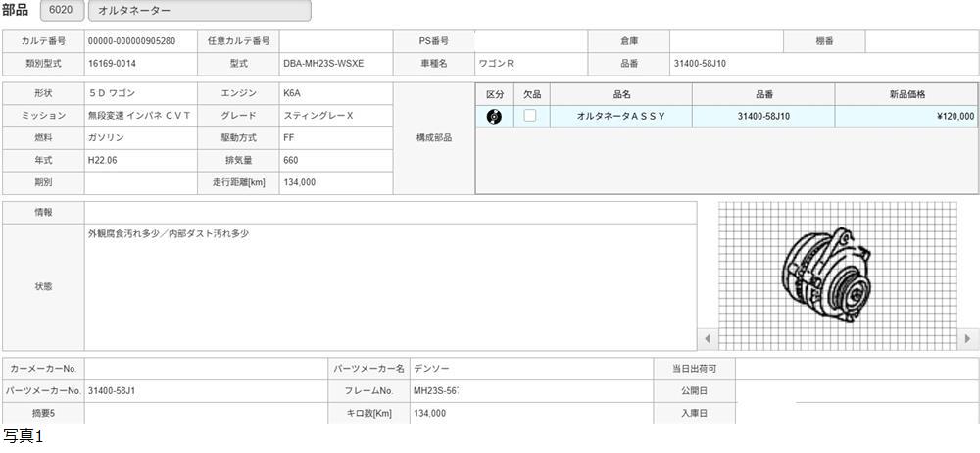Click the カルテ番号 value field
This screenshot has height=453, width=980.
click(139, 41)
